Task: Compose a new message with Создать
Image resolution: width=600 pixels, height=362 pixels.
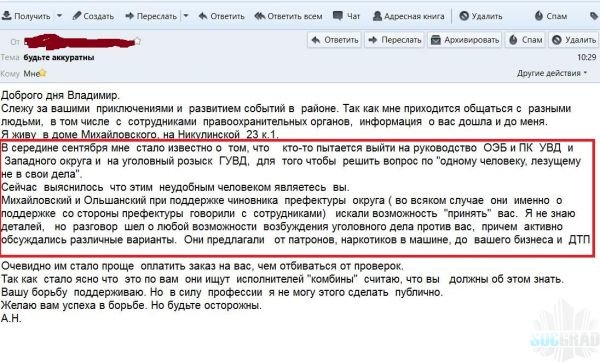Action: point(93,16)
